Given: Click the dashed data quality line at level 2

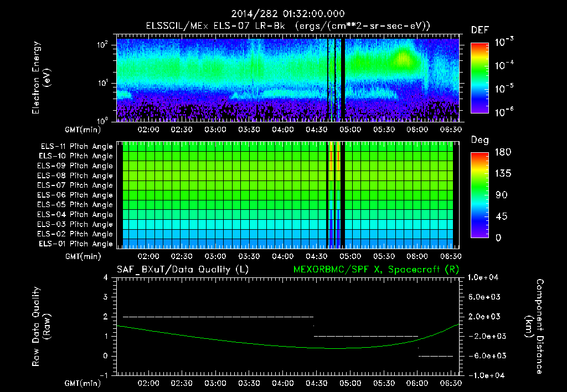Looking at the screenshot, I should pyautogui.click(x=218, y=317).
